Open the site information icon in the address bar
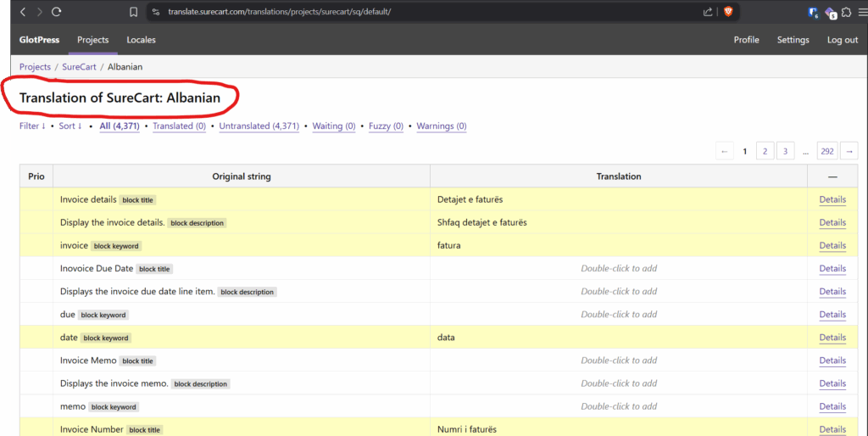The image size is (868, 436). click(x=156, y=12)
